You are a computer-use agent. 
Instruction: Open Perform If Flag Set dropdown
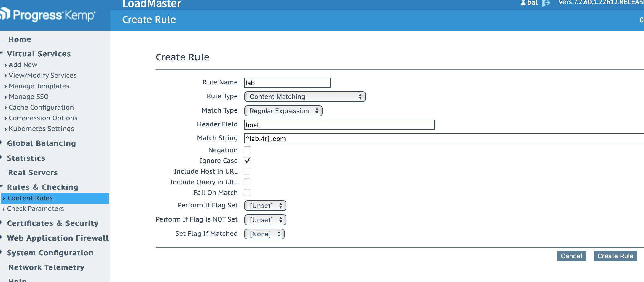coord(265,206)
